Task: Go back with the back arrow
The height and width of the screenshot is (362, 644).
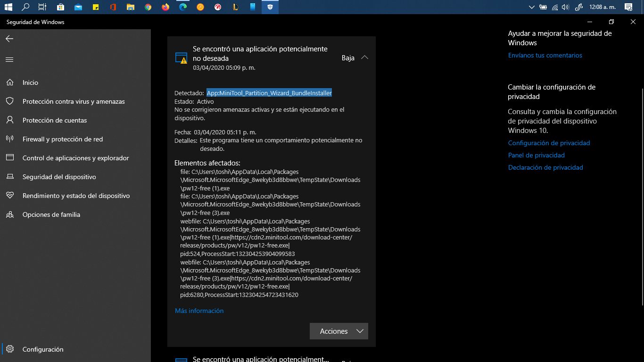Action: (9, 39)
